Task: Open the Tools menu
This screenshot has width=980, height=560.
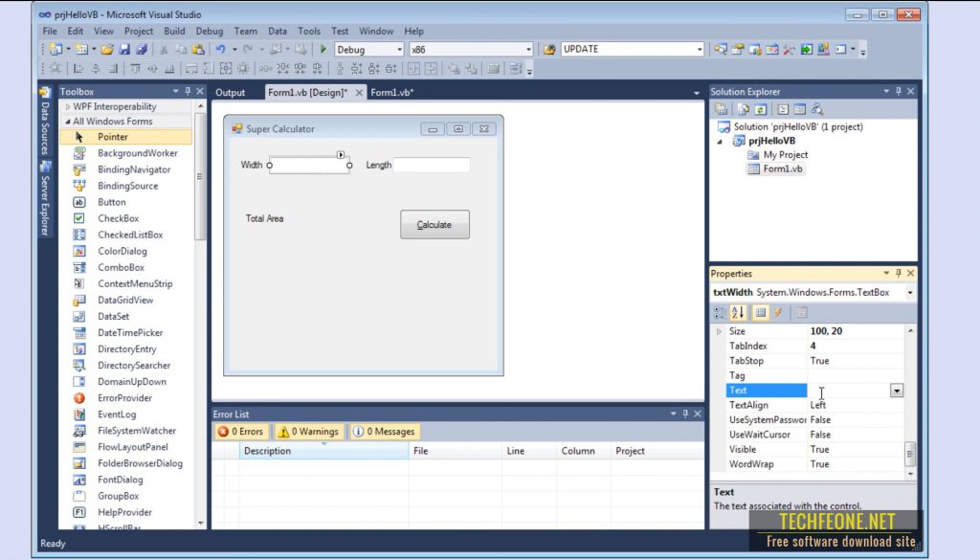Action: 309,31
